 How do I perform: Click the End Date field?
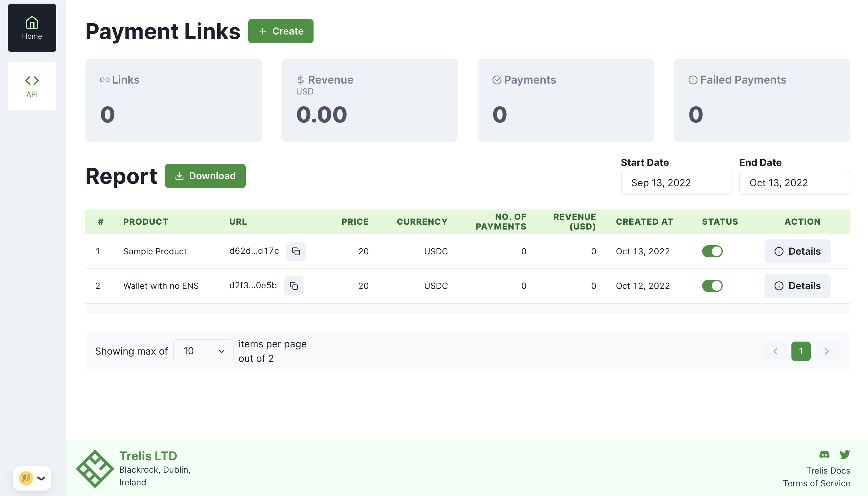pos(794,183)
